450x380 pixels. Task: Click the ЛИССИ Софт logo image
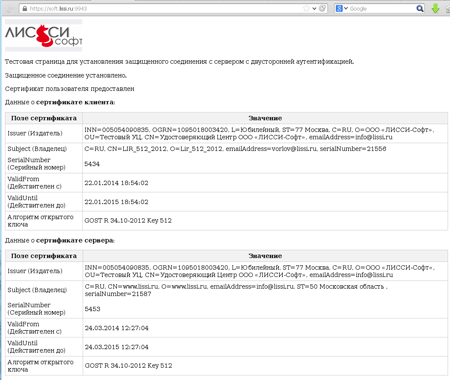[x=43, y=35]
